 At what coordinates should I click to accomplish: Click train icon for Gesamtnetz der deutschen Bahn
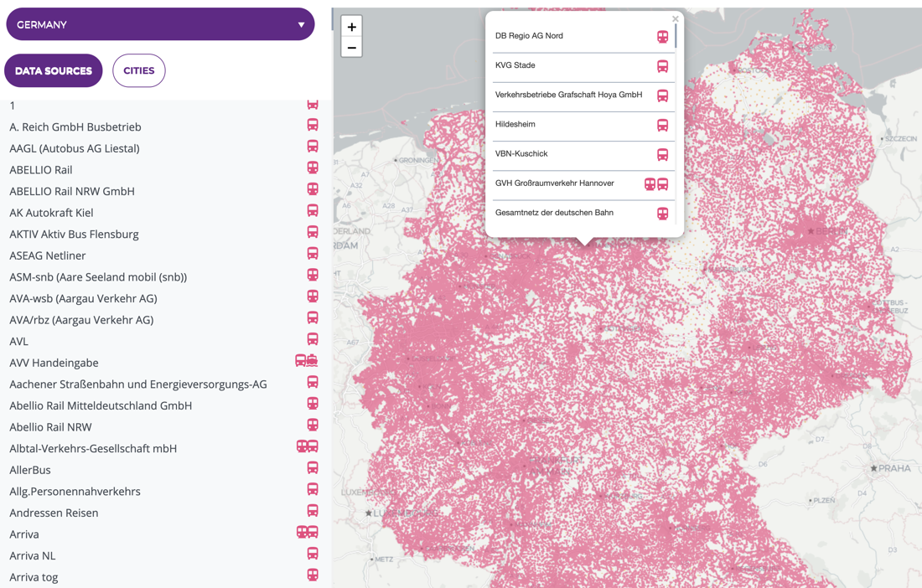click(663, 214)
